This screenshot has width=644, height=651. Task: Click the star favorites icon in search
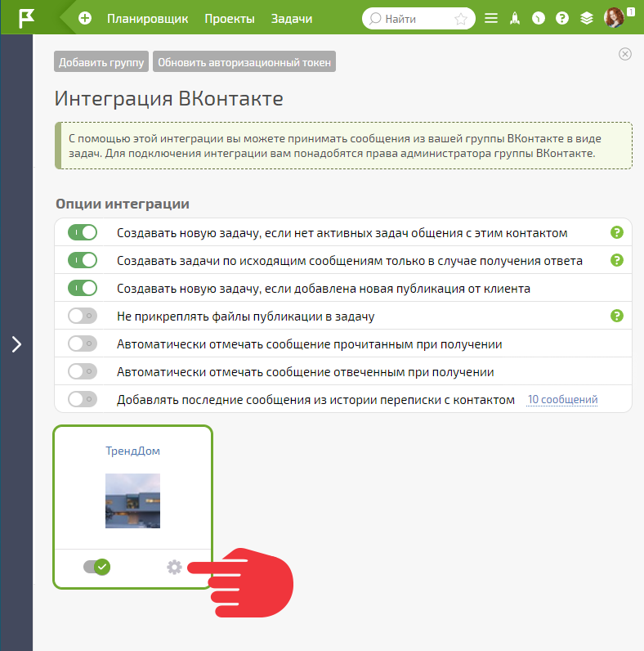(461, 19)
